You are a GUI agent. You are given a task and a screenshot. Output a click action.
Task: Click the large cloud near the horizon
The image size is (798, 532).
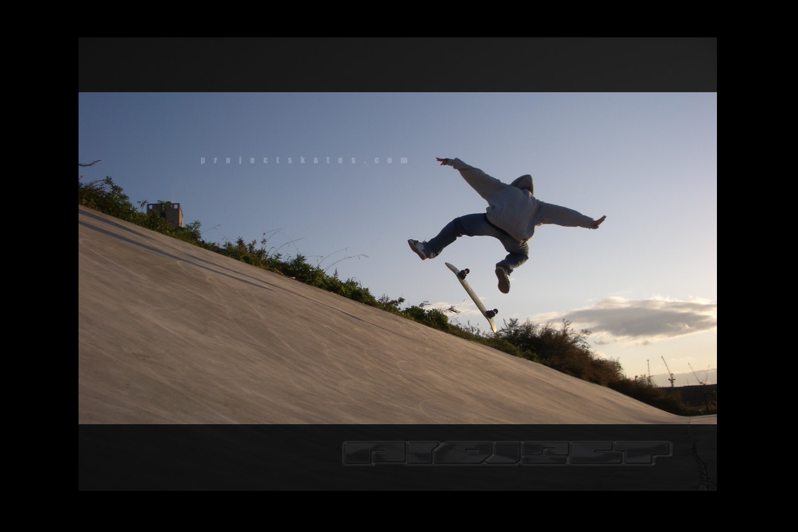click(x=642, y=316)
